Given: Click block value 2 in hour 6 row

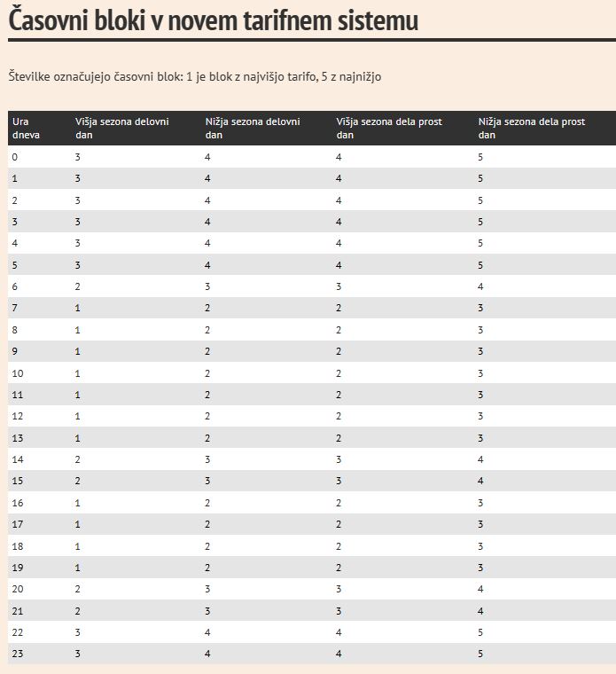Looking at the screenshot, I should (x=78, y=286).
